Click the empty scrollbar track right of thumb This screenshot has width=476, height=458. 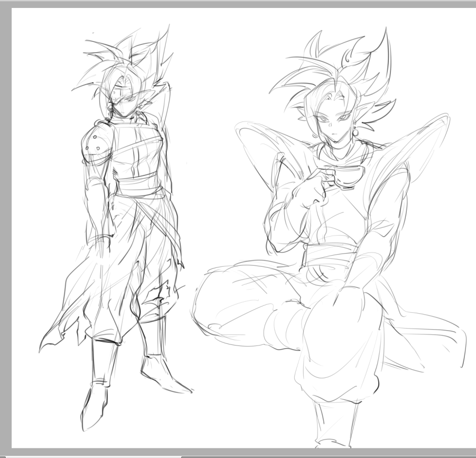pos(328,456)
